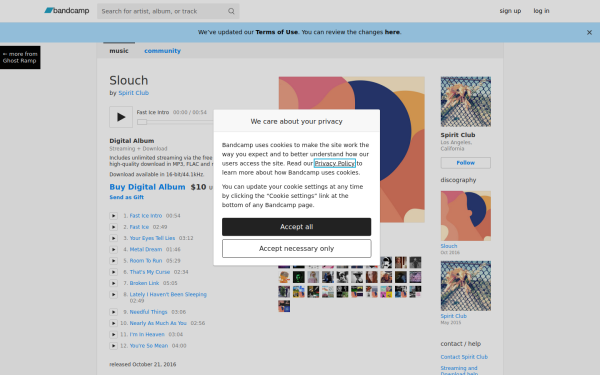Click the Spirit Club profile photo
Viewport: 600px width, 375px height.
coord(465,102)
